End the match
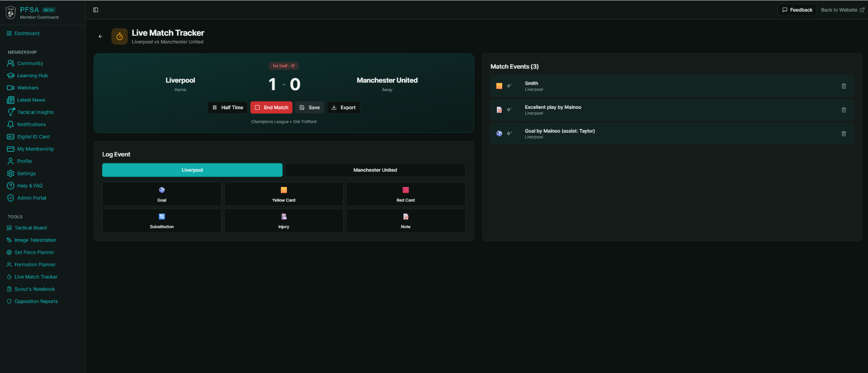Viewport: 868px width, 373px height. click(271, 107)
